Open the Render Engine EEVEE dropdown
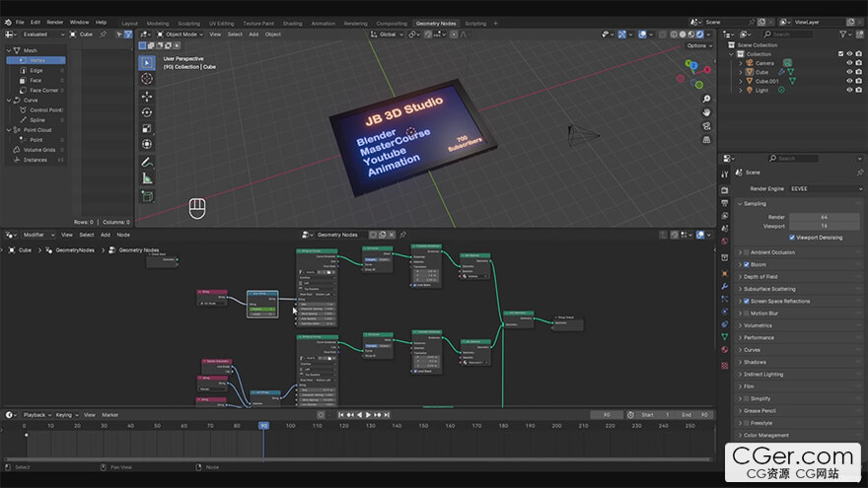The image size is (868, 488). click(825, 188)
